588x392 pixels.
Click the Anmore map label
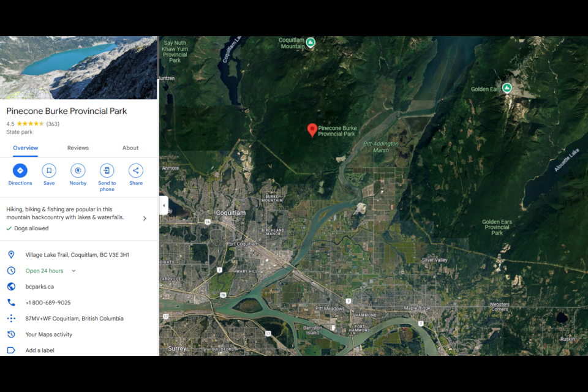click(x=171, y=168)
